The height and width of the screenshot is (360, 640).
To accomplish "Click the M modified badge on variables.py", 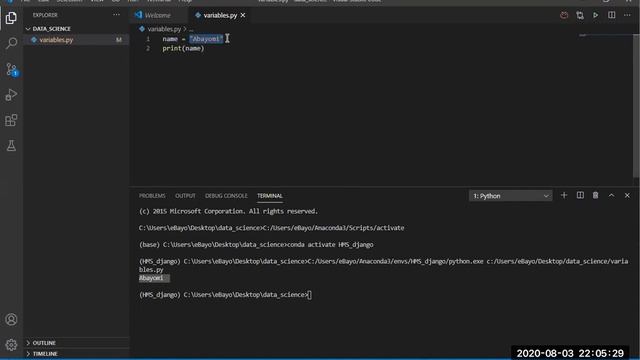I will click(x=119, y=40).
